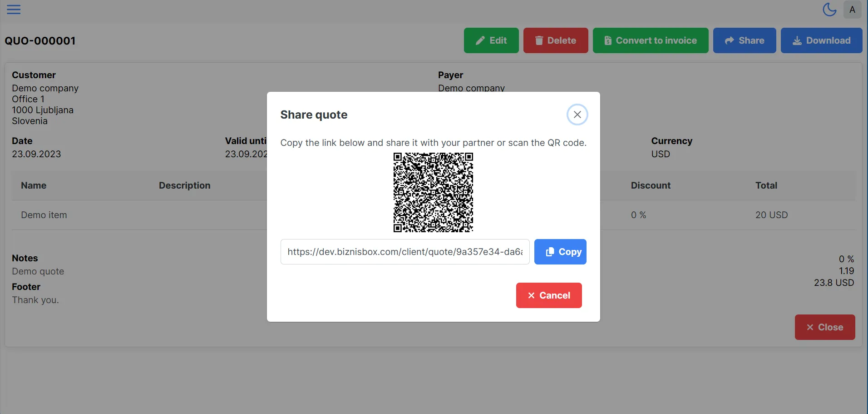868x414 pixels.
Task: Open the user avatar menu
Action: (x=852, y=10)
